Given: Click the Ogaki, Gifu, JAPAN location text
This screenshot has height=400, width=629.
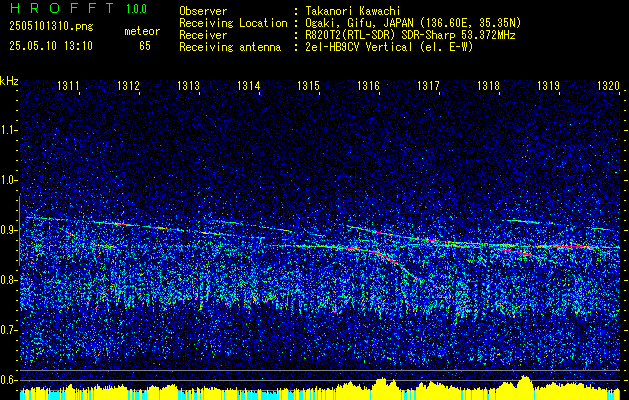Looking at the screenshot, I should coord(413,23).
